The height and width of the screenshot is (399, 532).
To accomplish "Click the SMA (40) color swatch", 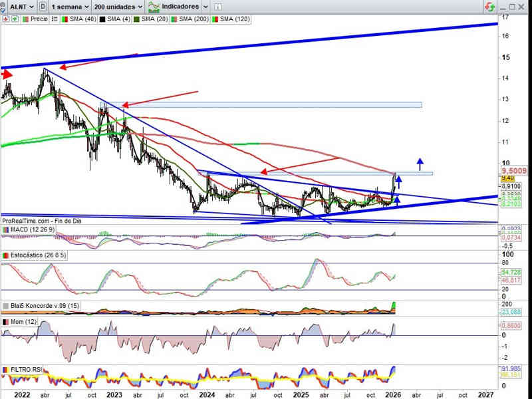I will [x=65, y=19].
